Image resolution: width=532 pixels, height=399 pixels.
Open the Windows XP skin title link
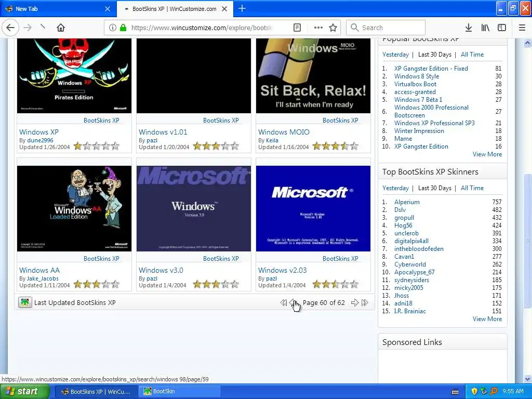point(39,132)
